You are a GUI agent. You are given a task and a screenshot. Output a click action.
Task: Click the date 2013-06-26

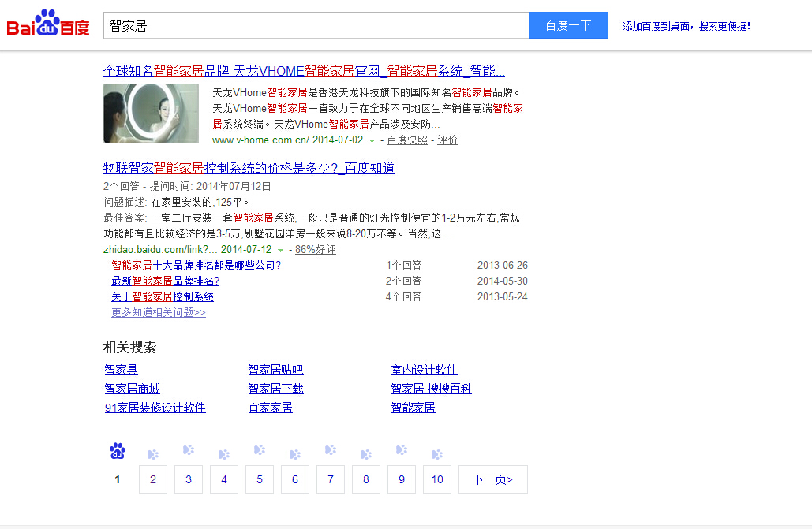503,265
